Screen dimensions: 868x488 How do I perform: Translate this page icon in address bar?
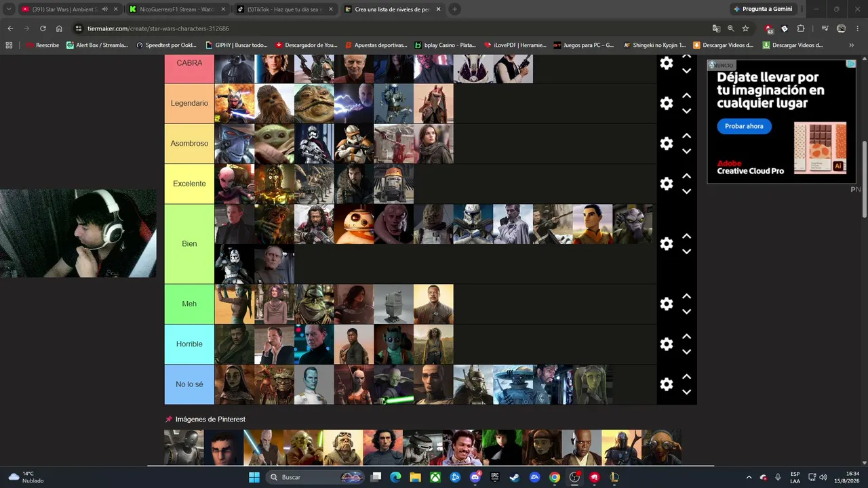coord(716,28)
